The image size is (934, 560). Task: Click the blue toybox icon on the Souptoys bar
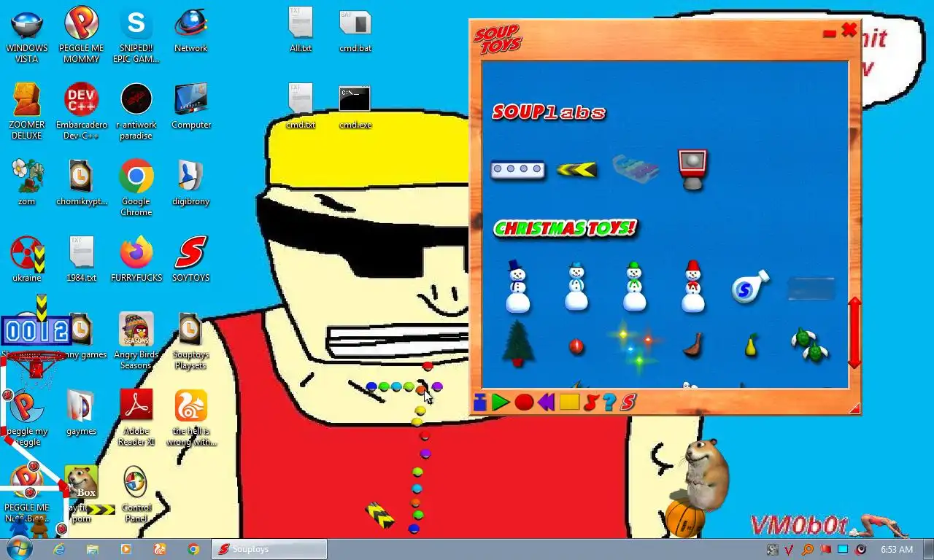click(479, 402)
